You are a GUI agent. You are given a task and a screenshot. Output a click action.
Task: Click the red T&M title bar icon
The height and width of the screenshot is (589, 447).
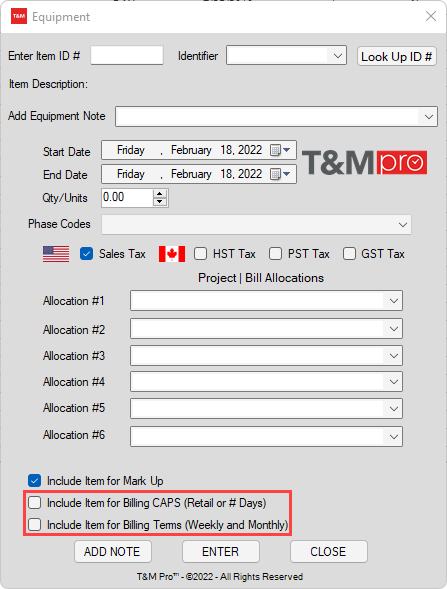click(x=19, y=17)
